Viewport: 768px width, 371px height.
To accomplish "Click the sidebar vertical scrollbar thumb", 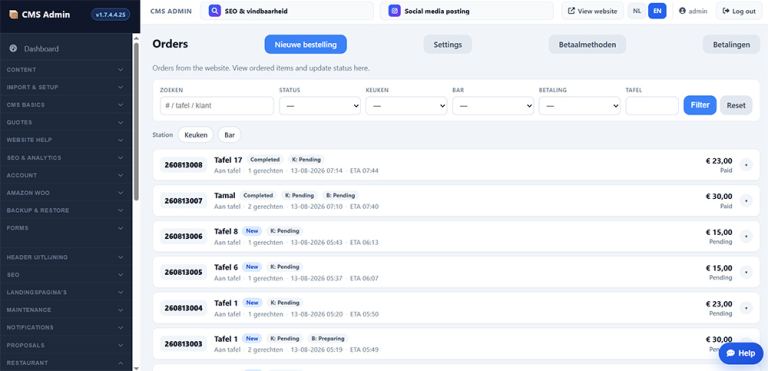I will [x=136, y=122].
